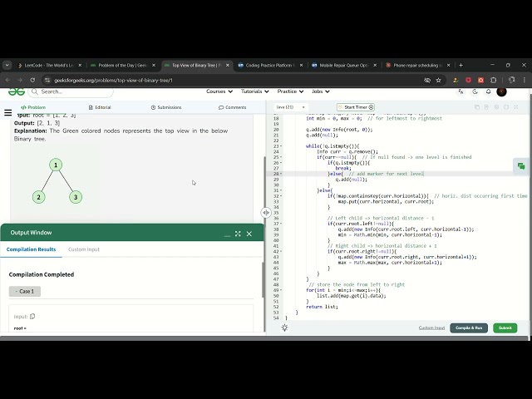Click the tracking protection eye icon

(427, 81)
